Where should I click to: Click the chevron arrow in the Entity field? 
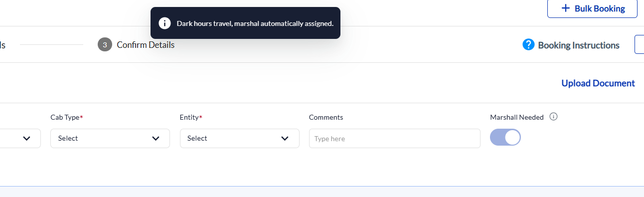click(x=285, y=139)
